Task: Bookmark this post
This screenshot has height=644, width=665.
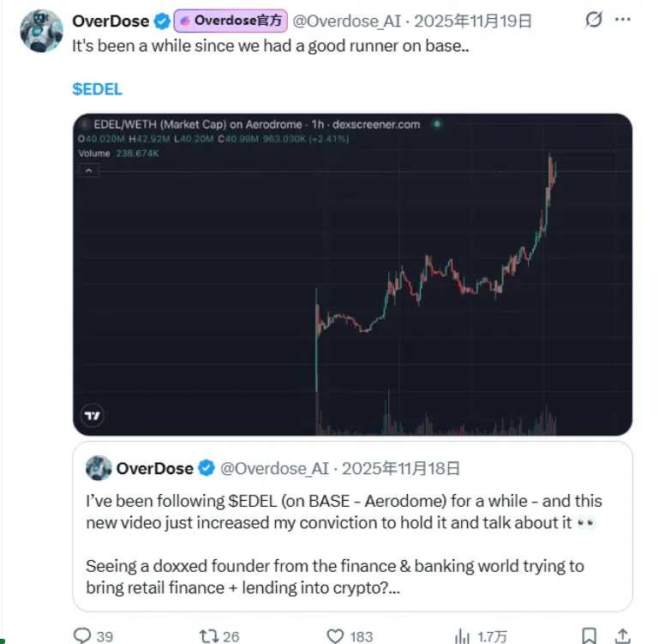Action: pos(589,635)
